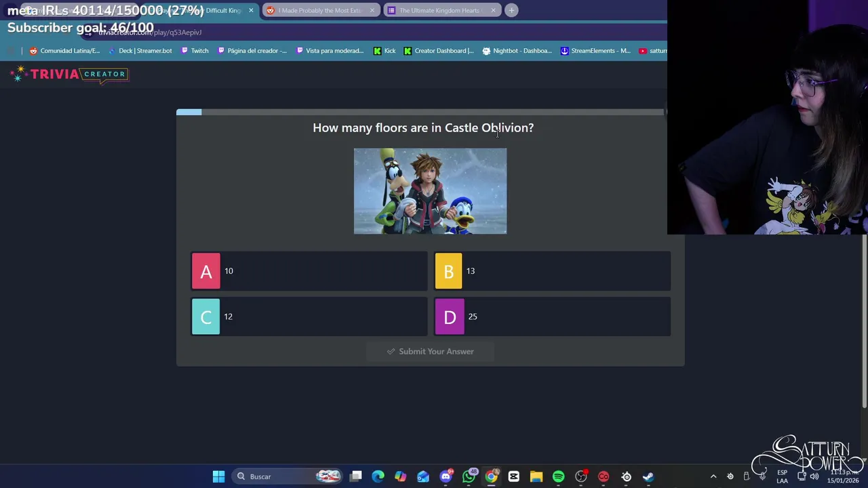Click the page vertical scrollbar

(865, 322)
